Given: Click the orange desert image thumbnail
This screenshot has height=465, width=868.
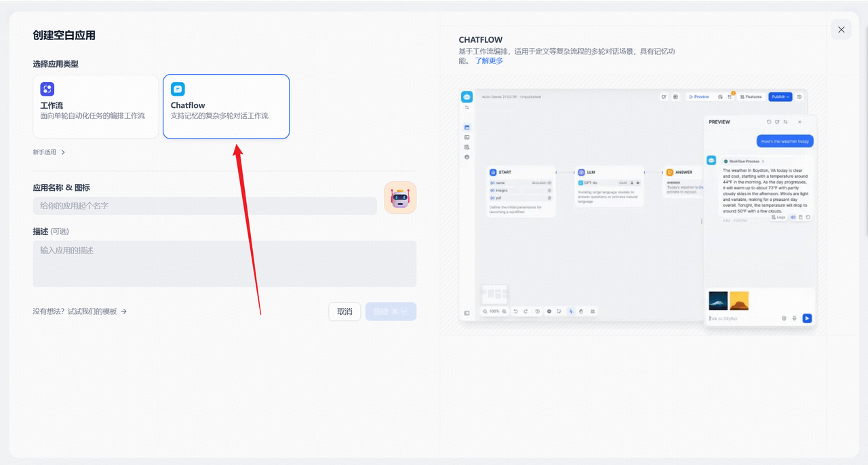Looking at the screenshot, I should tap(739, 301).
